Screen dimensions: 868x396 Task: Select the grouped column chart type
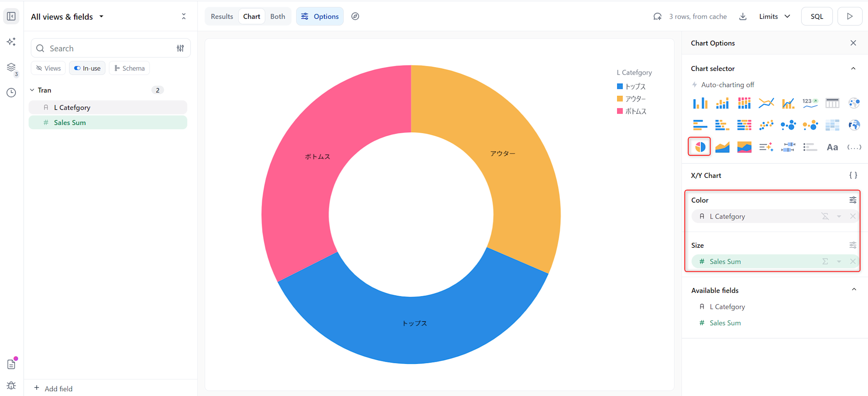pyautogui.click(x=700, y=103)
